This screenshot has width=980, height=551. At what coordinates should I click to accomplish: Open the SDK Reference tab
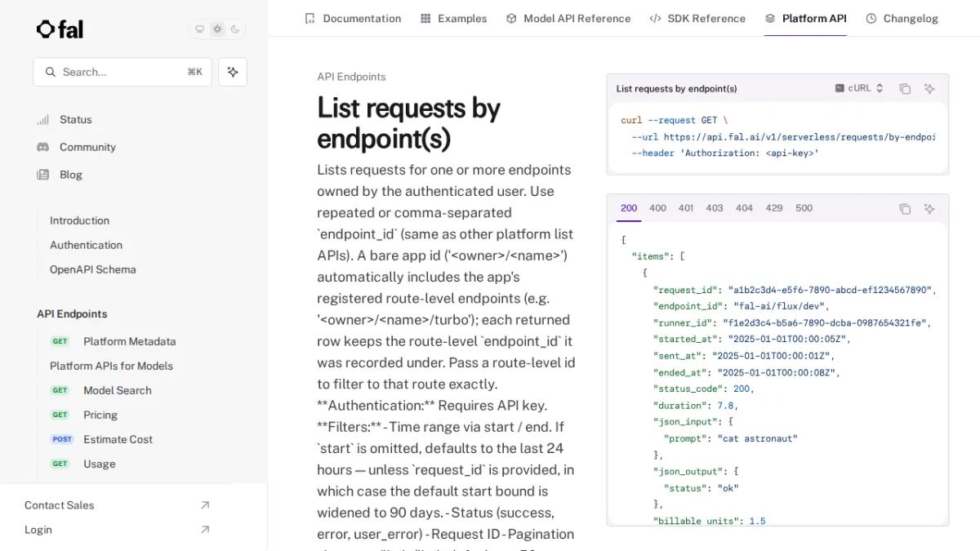tap(697, 18)
